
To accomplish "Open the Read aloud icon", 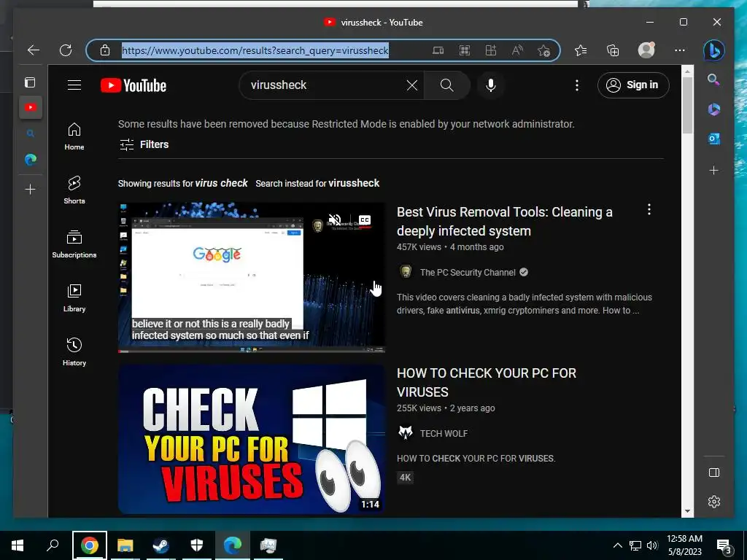I will click(517, 50).
